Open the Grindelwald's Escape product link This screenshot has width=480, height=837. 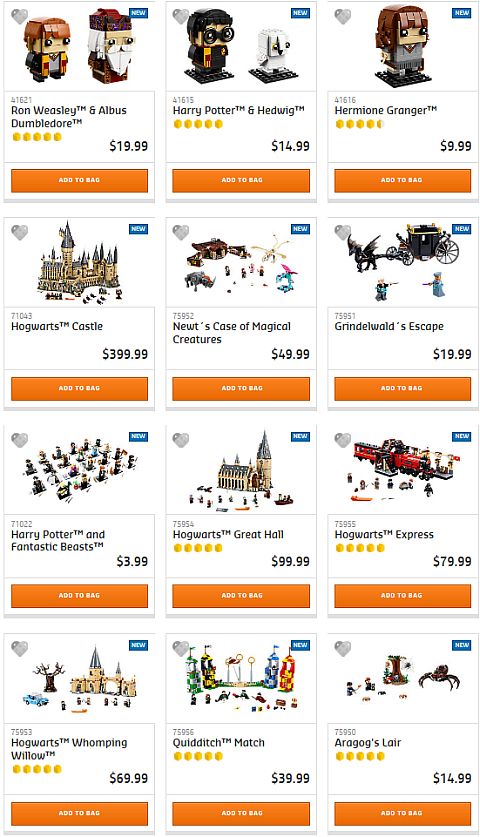(389, 326)
